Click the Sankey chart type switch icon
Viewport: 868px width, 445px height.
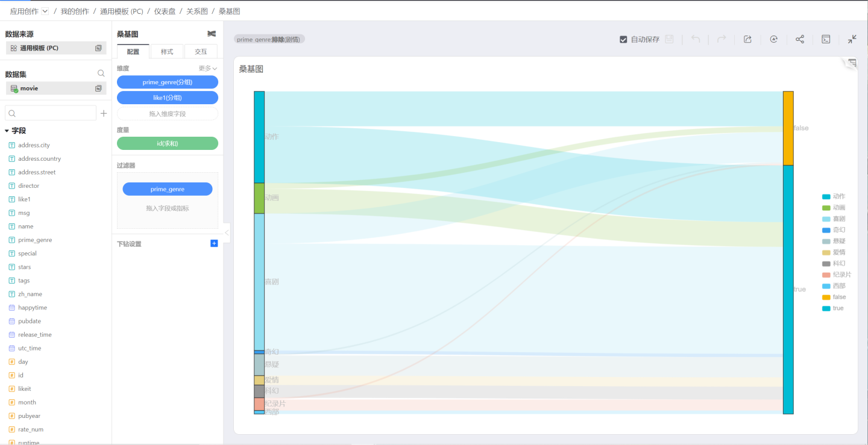[x=212, y=34]
